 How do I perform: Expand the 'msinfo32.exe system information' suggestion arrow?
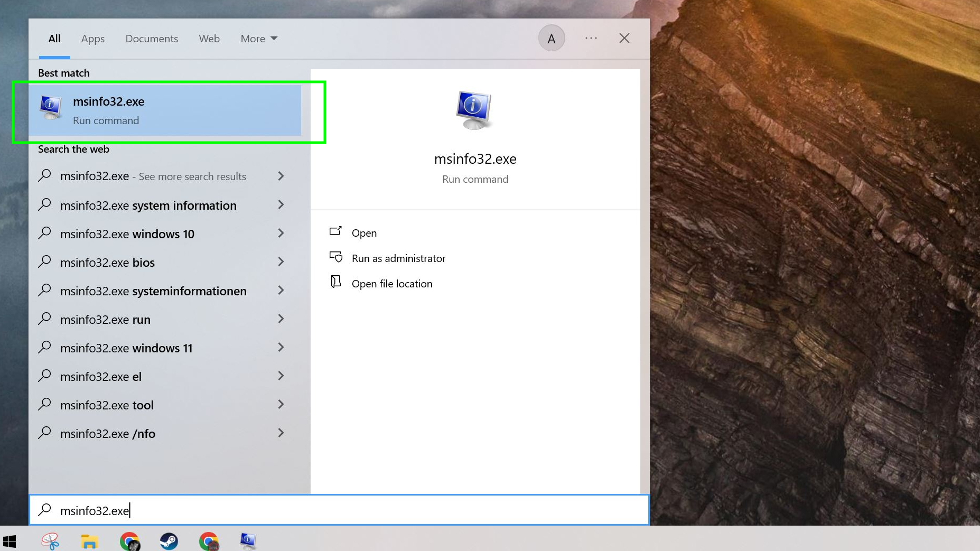point(281,205)
